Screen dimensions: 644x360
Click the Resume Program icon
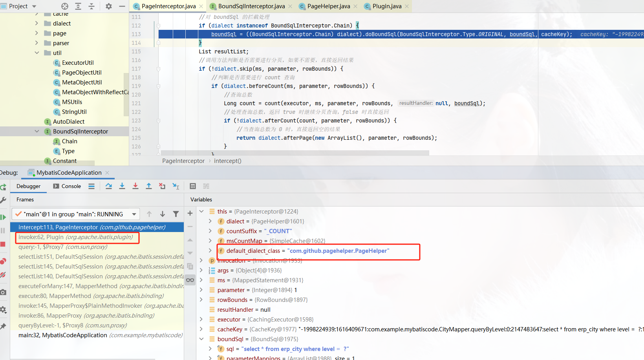pos(3,217)
